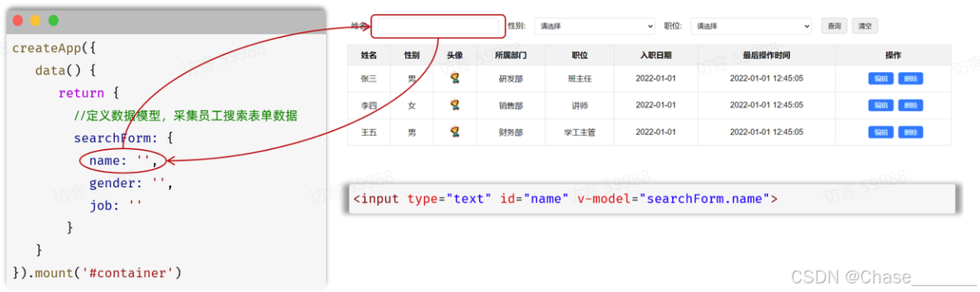Click avatar icon in 李四 row

(455, 105)
